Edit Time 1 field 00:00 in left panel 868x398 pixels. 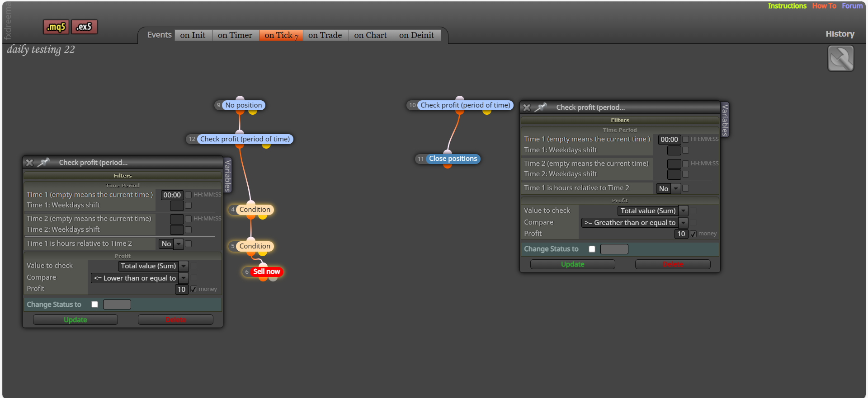point(172,195)
